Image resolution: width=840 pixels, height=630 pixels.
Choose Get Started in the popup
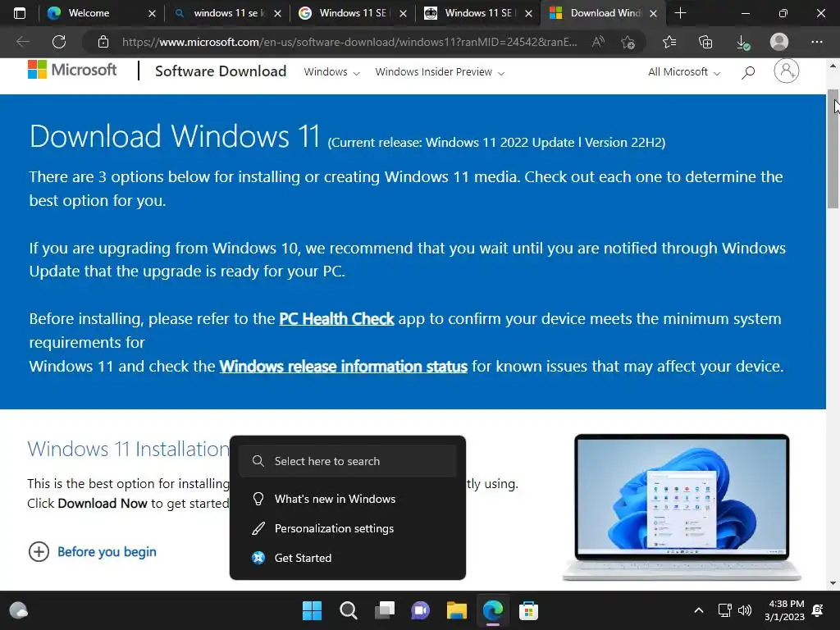pyautogui.click(x=348, y=558)
